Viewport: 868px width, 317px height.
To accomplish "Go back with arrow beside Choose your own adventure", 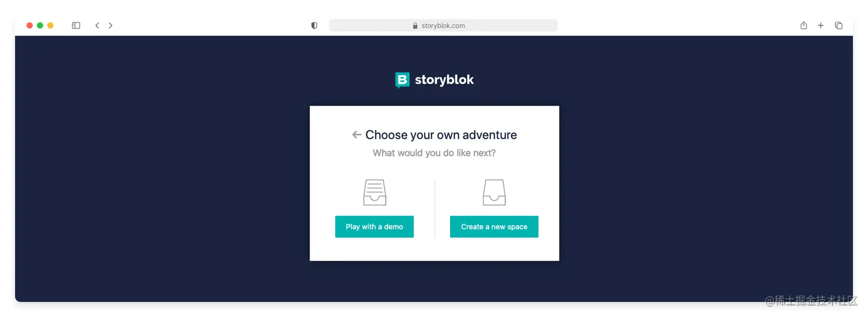I will pos(356,135).
